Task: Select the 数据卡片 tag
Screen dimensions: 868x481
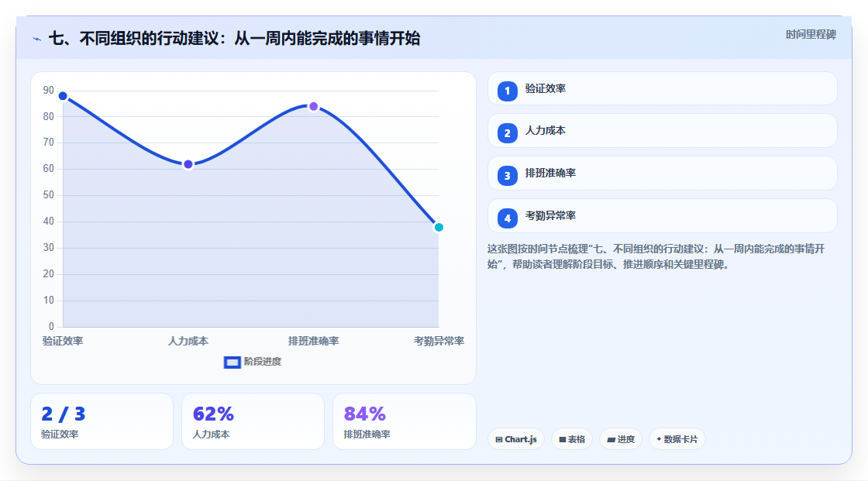Action: [677, 439]
